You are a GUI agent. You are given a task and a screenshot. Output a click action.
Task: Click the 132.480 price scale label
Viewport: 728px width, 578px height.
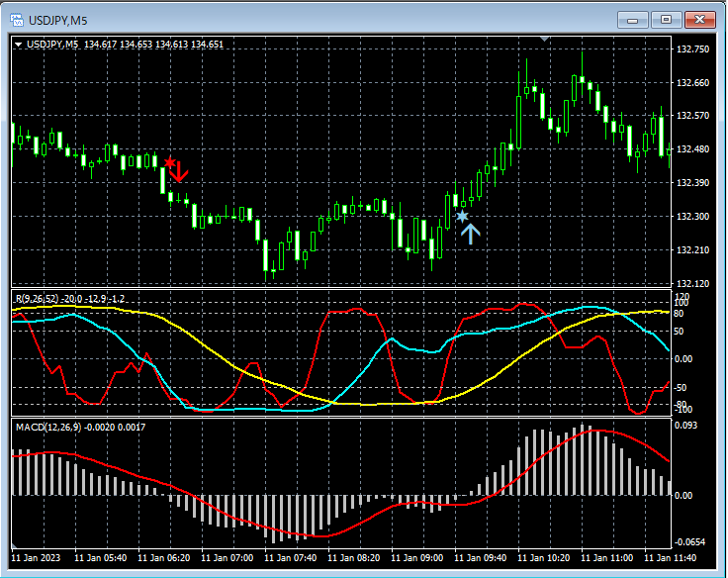click(x=693, y=149)
